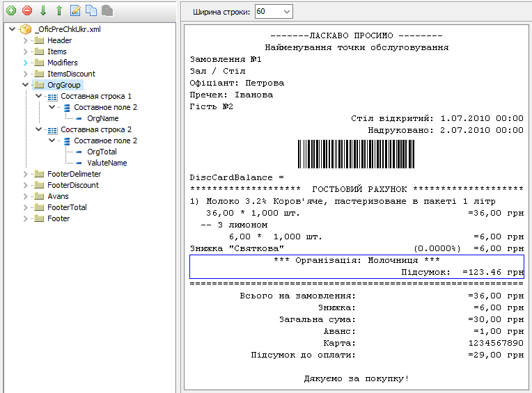Screen dimensions: 532x393
Task: Click the Составная строка 1 grid icon
Action: 53,97
